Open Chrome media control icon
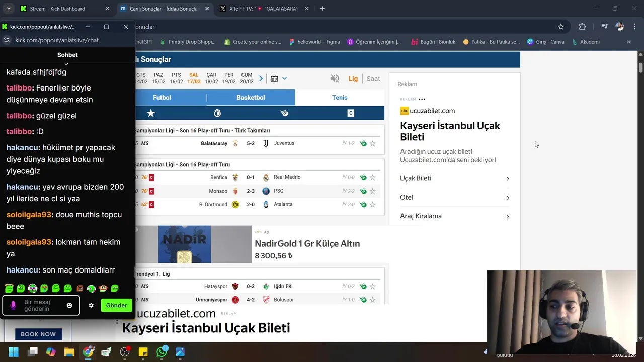Image resolution: width=644 pixels, height=362 pixels. click(604, 27)
